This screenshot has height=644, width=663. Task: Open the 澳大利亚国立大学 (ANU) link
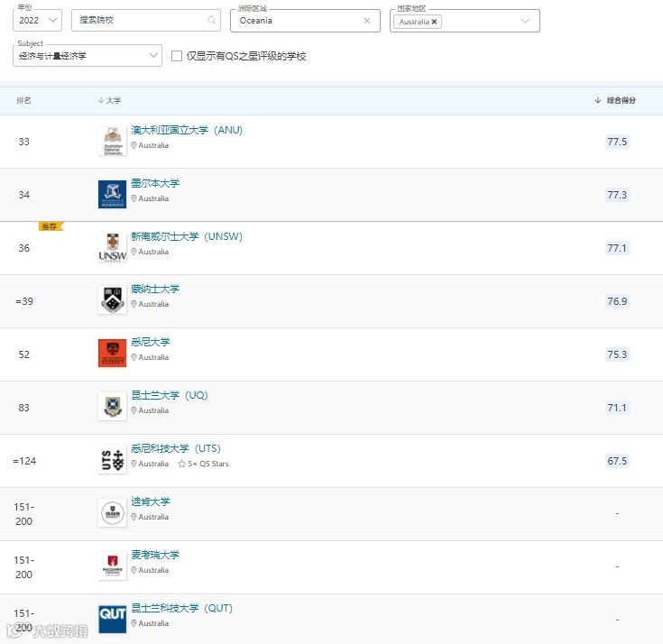pos(187,130)
